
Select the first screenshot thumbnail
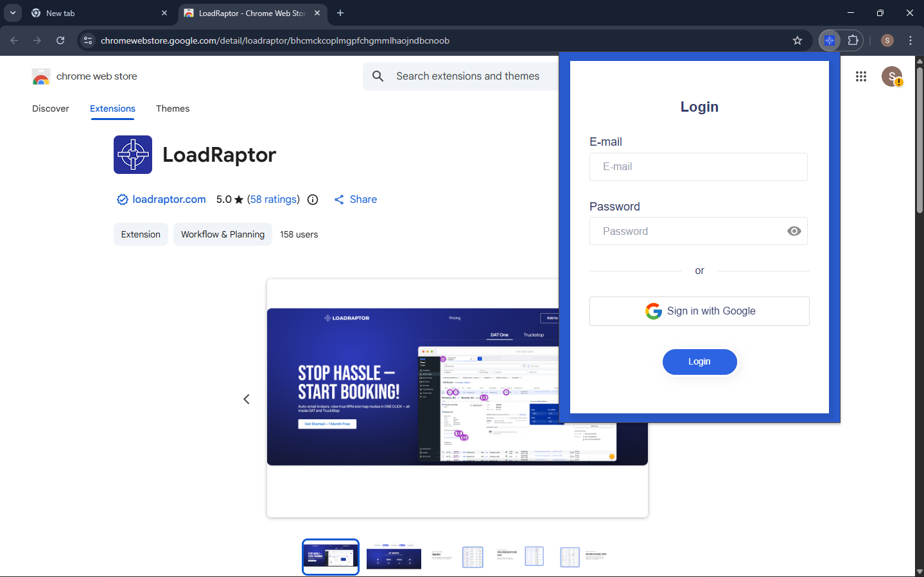tap(331, 557)
